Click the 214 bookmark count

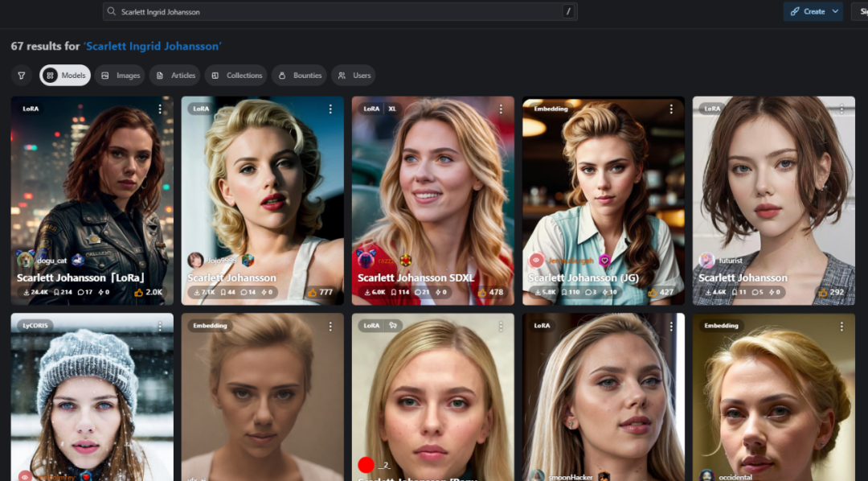63,292
